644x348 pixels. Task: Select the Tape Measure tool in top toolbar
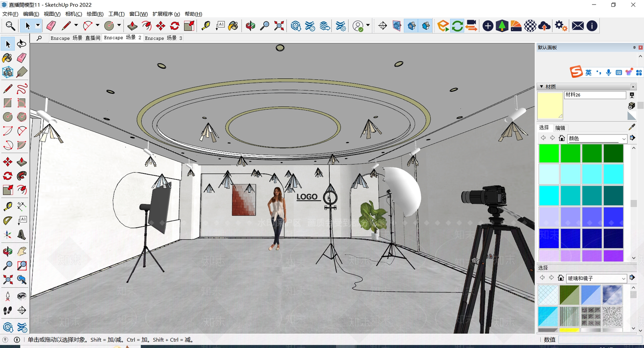click(206, 26)
